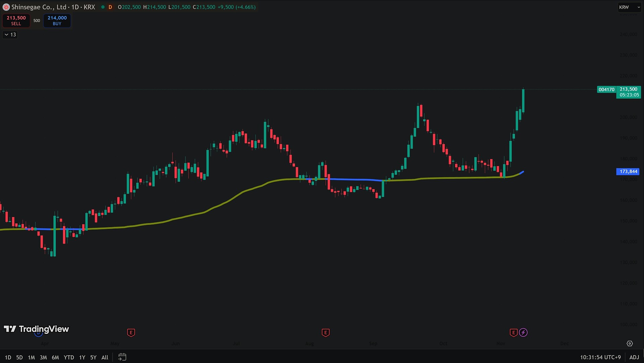Click the Shinsegae symbol logo icon
The width and height of the screenshot is (644, 363).
tap(6, 7)
